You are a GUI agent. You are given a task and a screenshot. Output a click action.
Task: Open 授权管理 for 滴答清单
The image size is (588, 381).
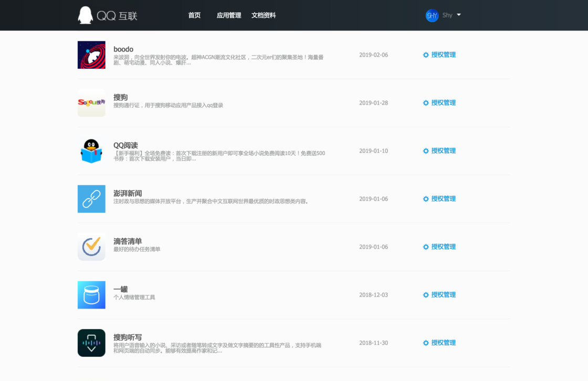(x=444, y=247)
